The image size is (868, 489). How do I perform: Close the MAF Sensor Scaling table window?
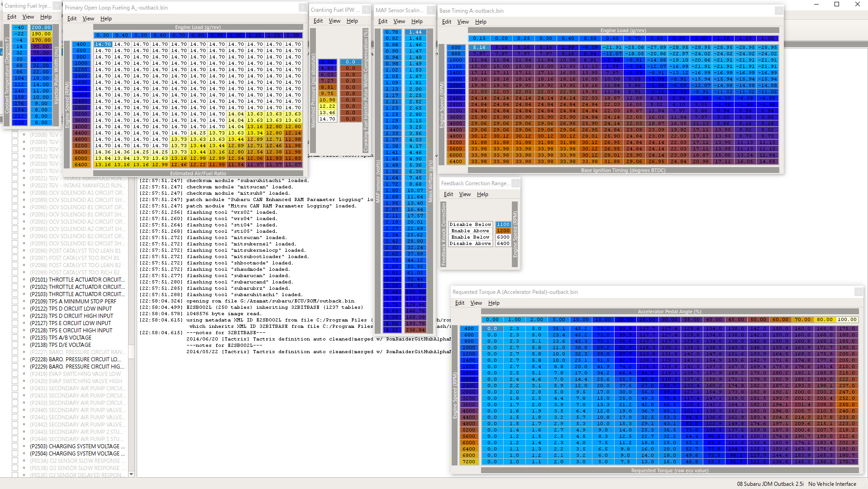[430, 10]
